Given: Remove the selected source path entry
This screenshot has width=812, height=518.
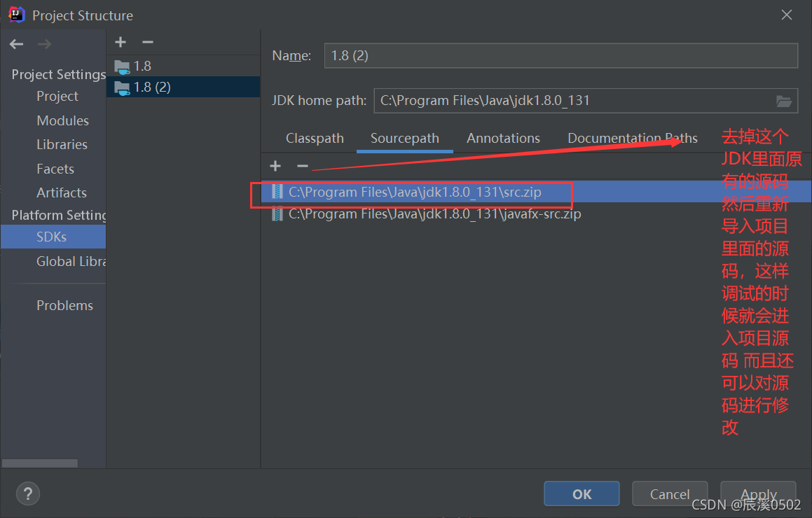Looking at the screenshot, I should (x=303, y=166).
